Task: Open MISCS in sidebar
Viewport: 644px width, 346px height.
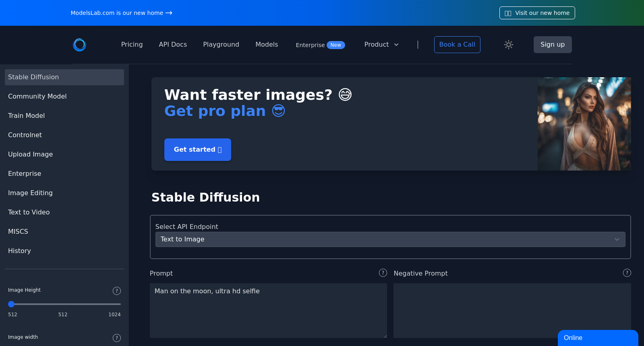Action: (64, 232)
